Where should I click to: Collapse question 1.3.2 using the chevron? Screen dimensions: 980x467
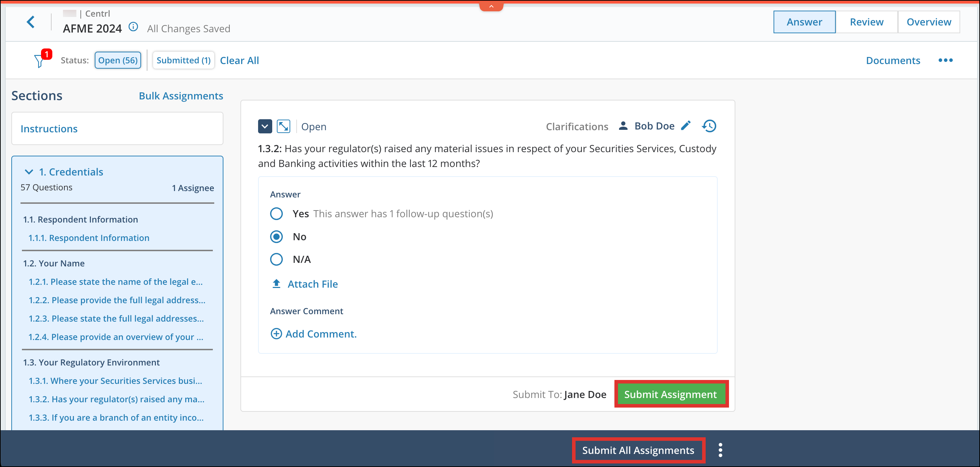coord(265,126)
